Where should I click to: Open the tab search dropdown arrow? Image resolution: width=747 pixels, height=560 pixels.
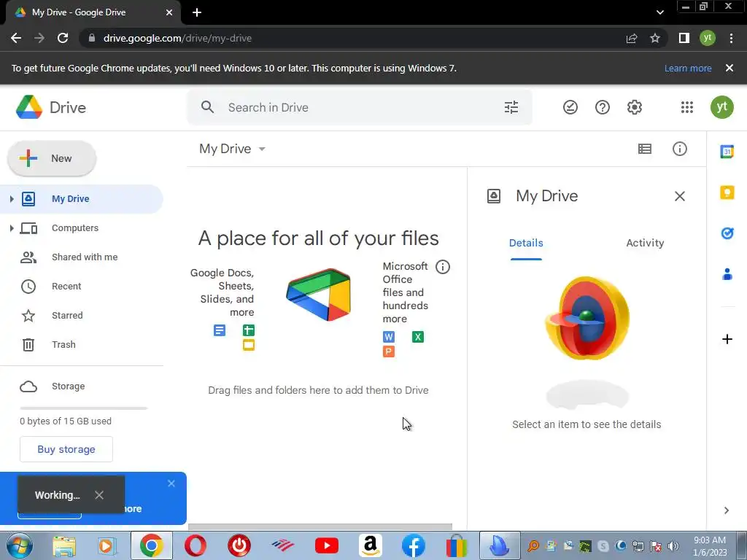(659, 12)
